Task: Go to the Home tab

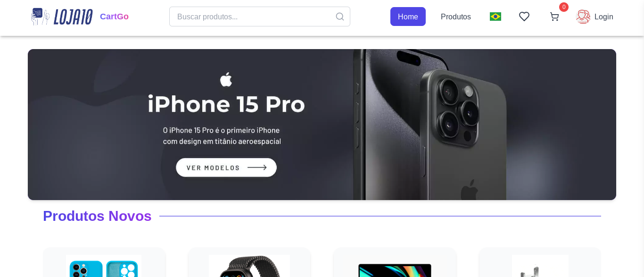Action: point(408,17)
